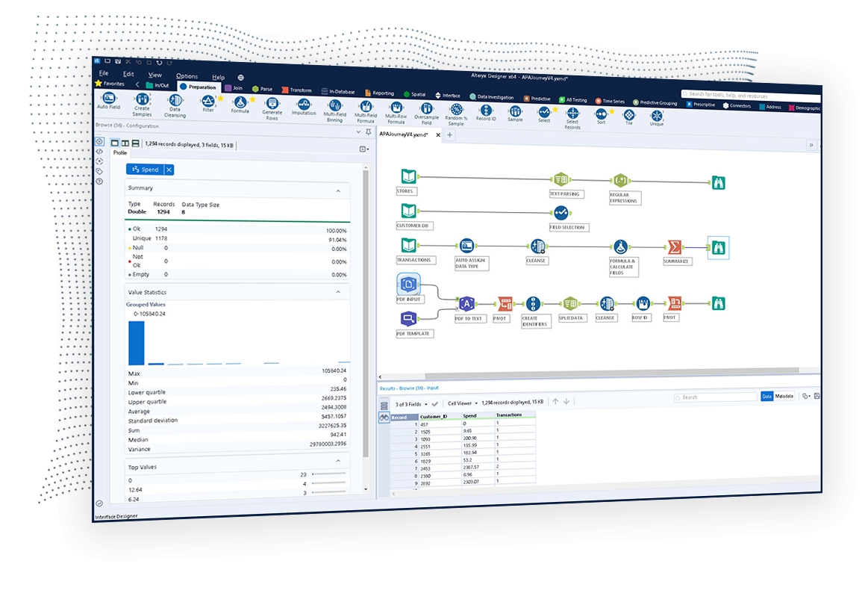Open the Options menu
Viewport: 868px width, 611px height.
187,76
